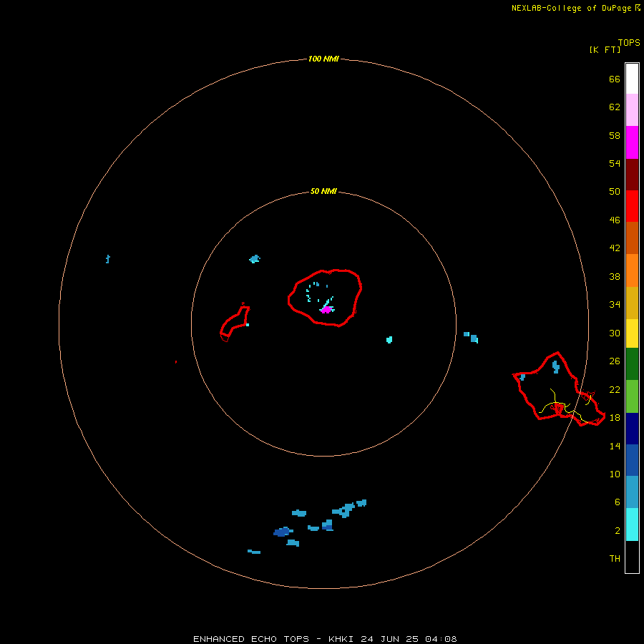Click the TH legend label
The height and width of the screenshot is (644, 644).
[615, 559]
